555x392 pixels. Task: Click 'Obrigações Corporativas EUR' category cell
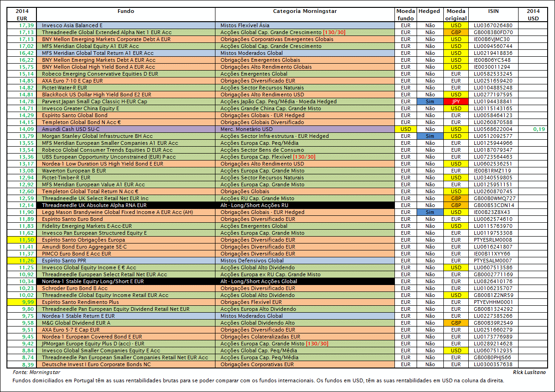(x=305, y=364)
